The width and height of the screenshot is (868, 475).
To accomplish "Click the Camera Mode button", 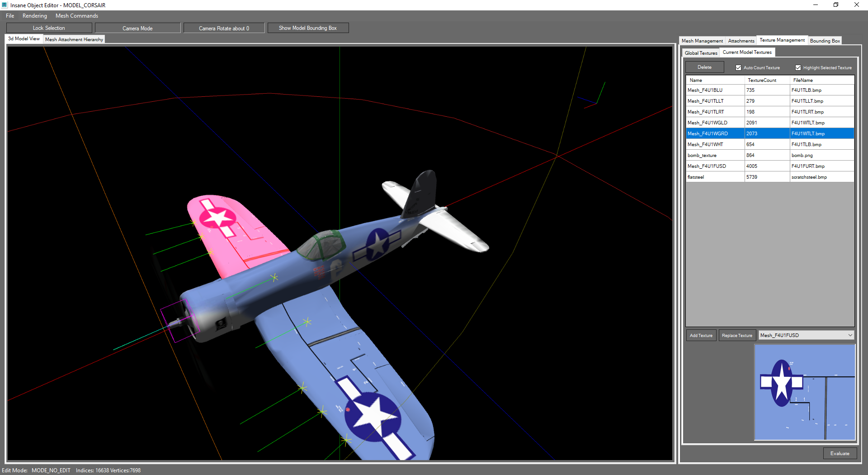I will tap(137, 28).
